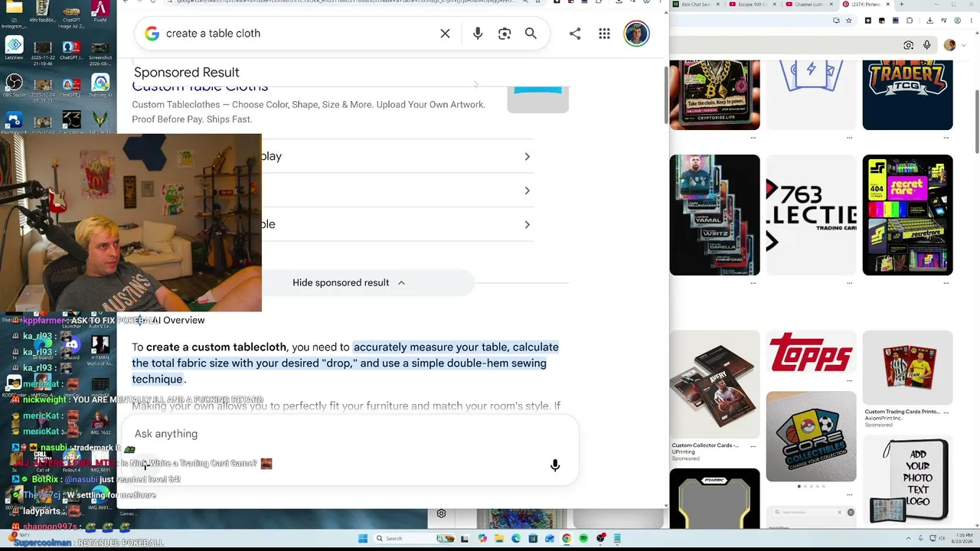Open the Windows Start menu
Image resolution: width=980 pixels, height=551 pixels.
363,539
